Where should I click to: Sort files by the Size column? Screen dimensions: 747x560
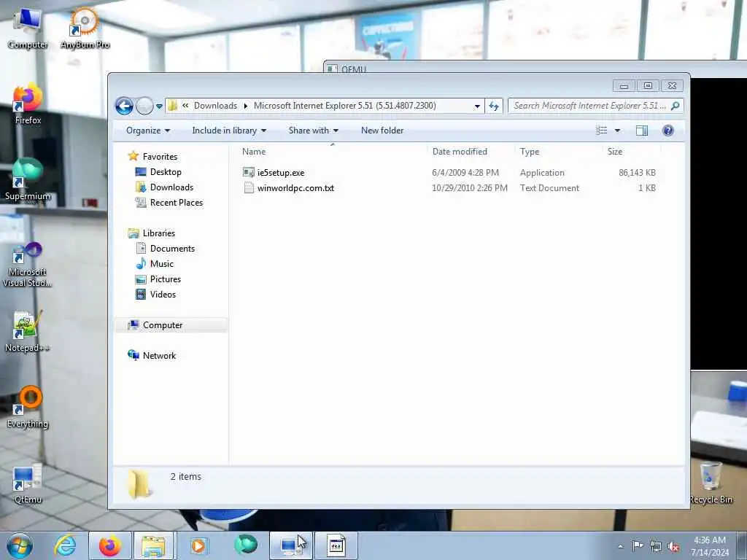[631, 152]
